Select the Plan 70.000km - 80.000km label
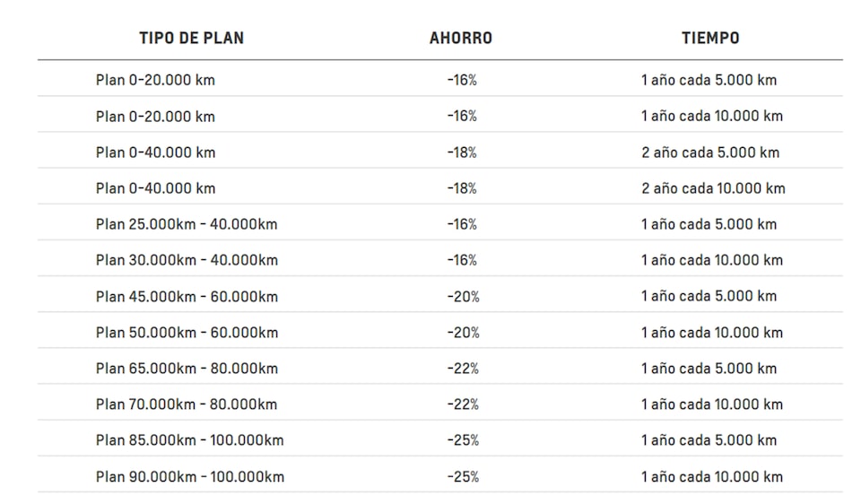Viewport: 861px width, 504px height. (x=187, y=404)
